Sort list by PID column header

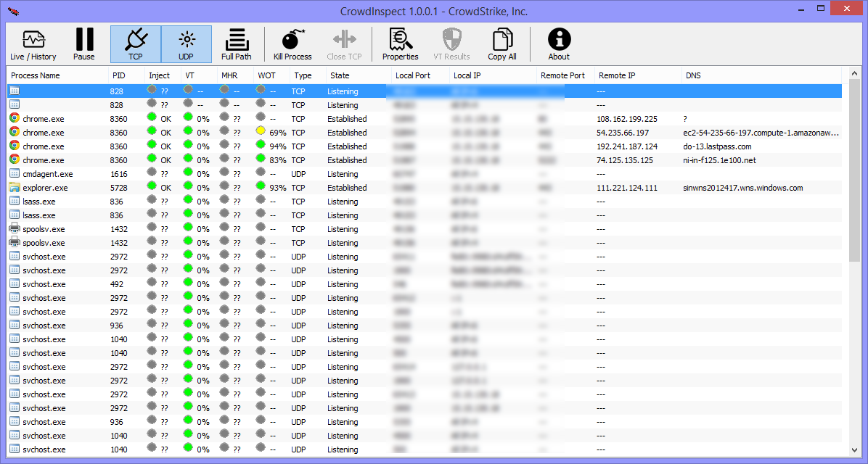pos(118,75)
